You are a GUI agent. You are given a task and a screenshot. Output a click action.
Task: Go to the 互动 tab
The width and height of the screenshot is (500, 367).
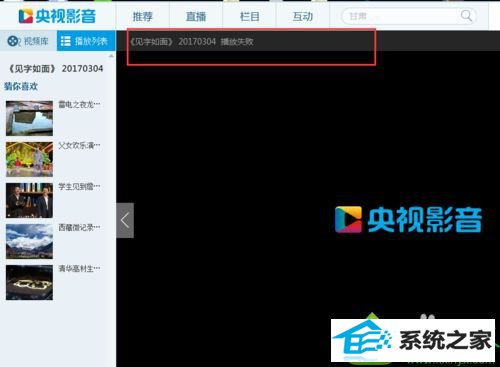point(303,16)
